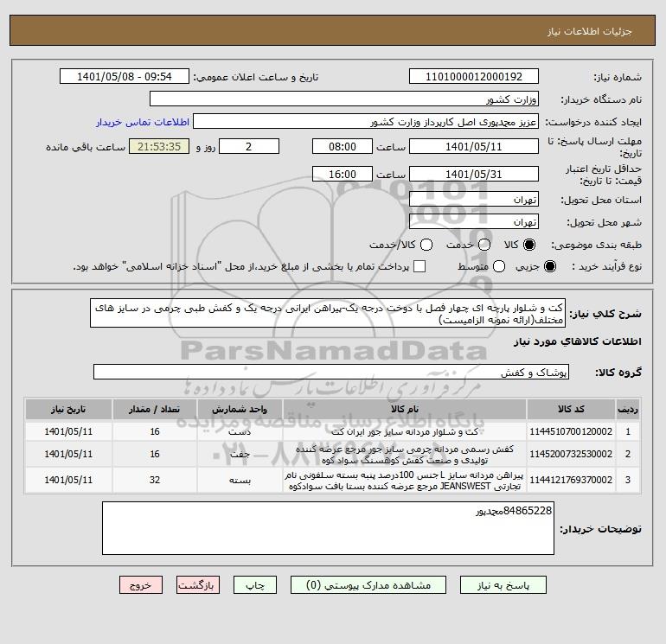Click the ردیف column header
Viewport: 666px width, 644px height.
628,409
